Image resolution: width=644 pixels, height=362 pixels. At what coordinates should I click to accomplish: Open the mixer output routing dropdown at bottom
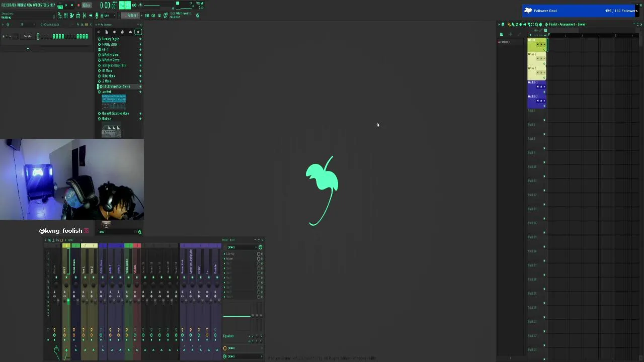click(242, 356)
